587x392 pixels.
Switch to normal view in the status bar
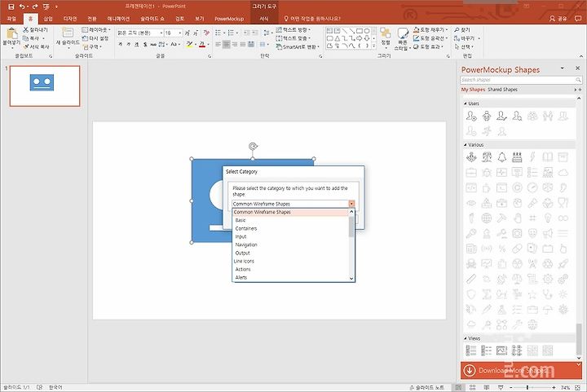coord(458,387)
